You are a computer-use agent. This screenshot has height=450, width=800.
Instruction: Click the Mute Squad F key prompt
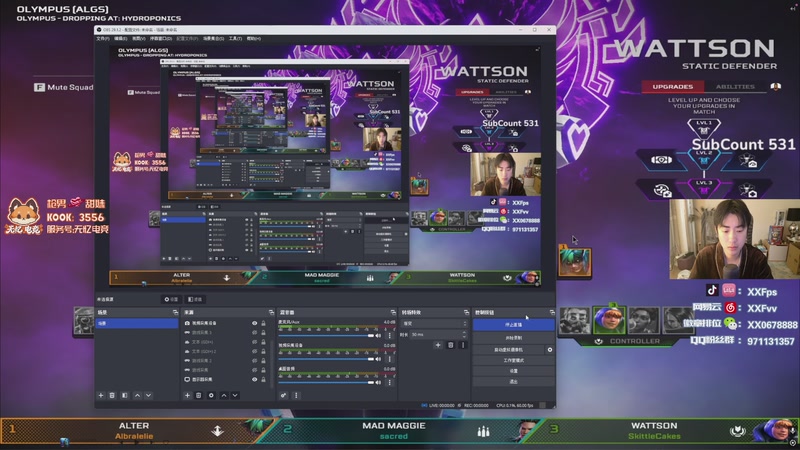click(64, 87)
